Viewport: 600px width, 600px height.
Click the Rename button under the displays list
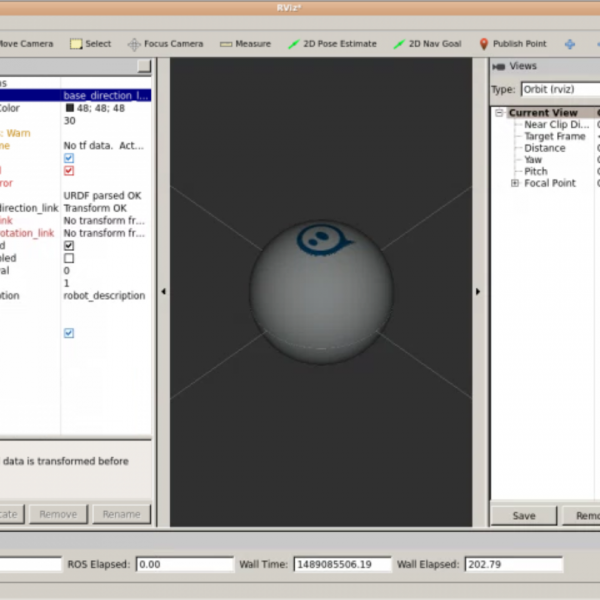[x=121, y=514]
